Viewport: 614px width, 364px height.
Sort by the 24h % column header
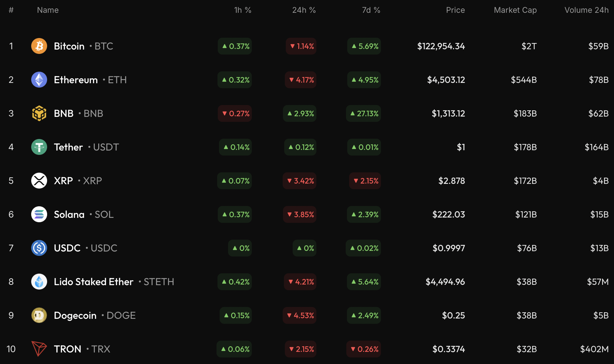tap(304, 10)
